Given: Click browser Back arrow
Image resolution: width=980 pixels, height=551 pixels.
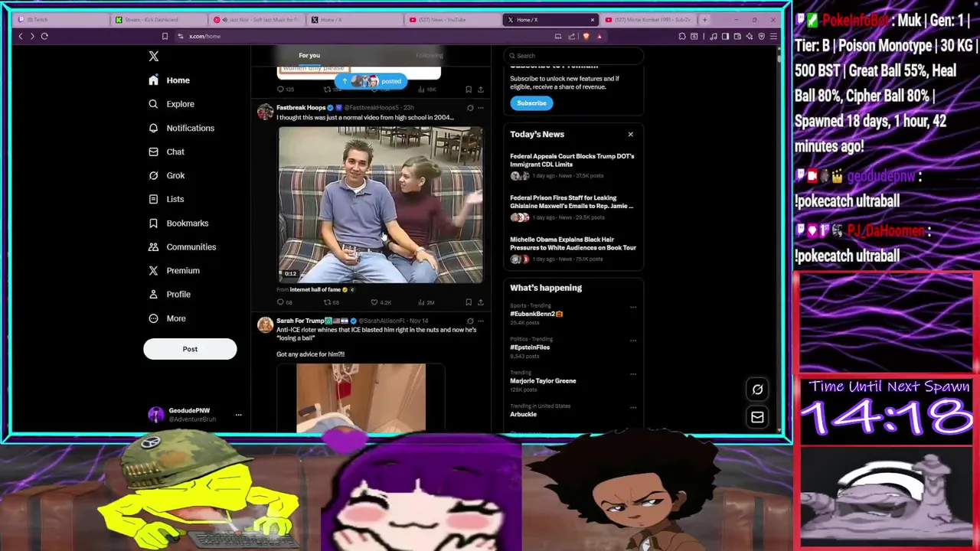Looking at the screenshot, I should (21, 36).
